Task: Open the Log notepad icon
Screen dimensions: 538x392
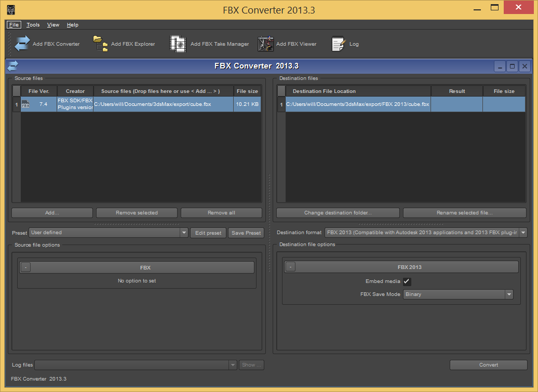Action: (x=338, y=44)
